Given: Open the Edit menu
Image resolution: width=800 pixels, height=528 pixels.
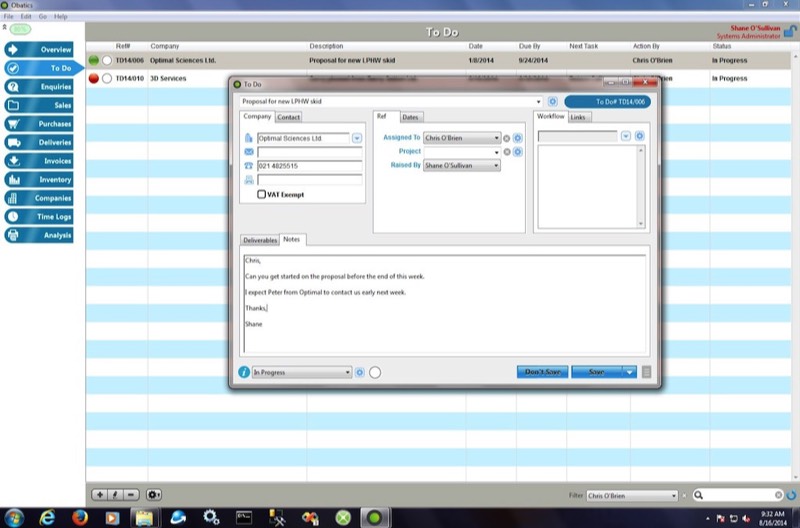Looking at the screenshot, I should tap(26, 16).
